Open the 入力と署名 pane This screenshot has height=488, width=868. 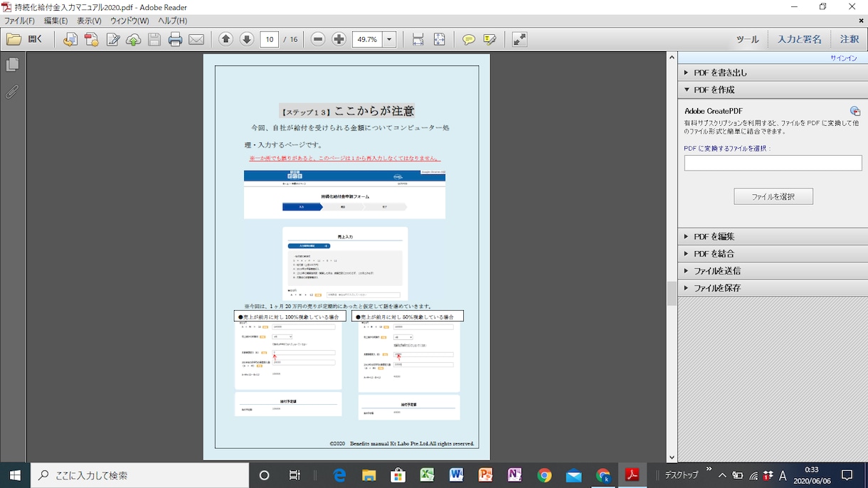(x=799, y=40)
